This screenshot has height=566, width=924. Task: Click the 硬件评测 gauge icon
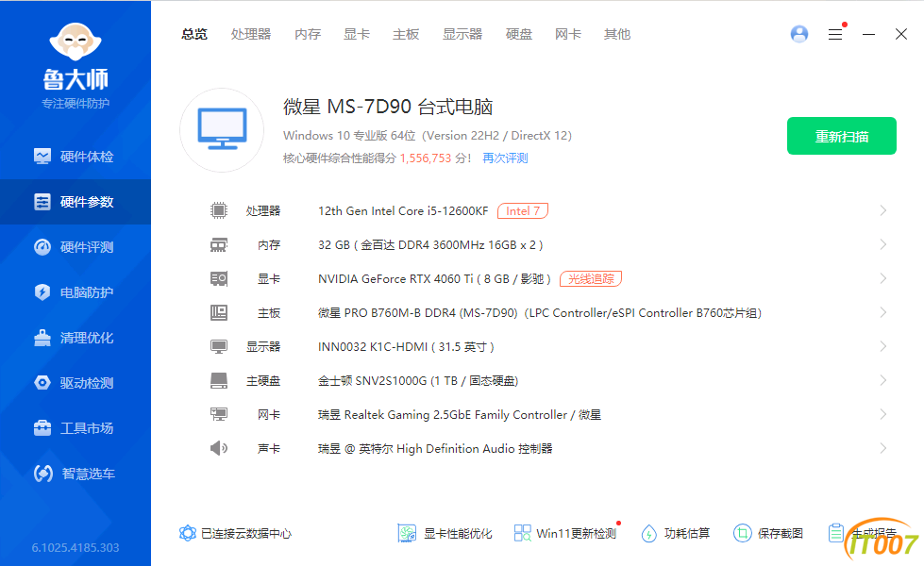click(x=42, y=247)
